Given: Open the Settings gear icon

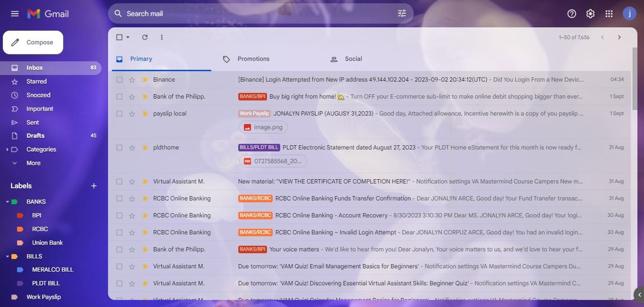Looking at the screenshot, I should point(591,14).
